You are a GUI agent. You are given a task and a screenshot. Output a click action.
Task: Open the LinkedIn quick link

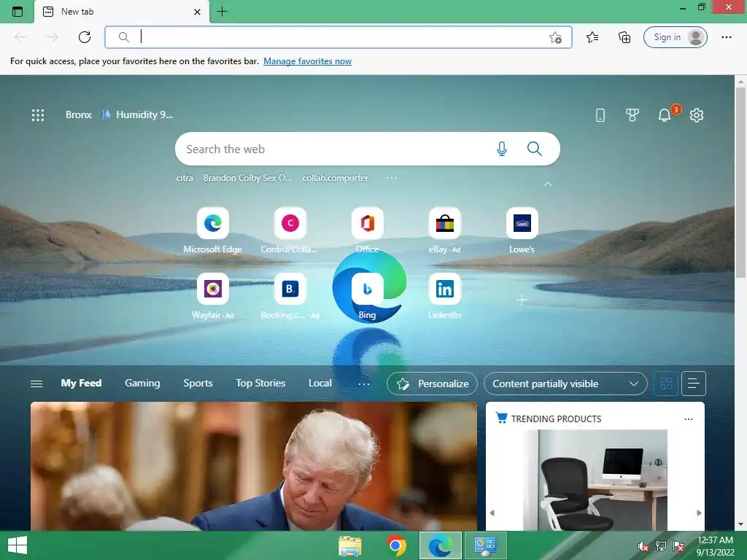click(444, 296)
